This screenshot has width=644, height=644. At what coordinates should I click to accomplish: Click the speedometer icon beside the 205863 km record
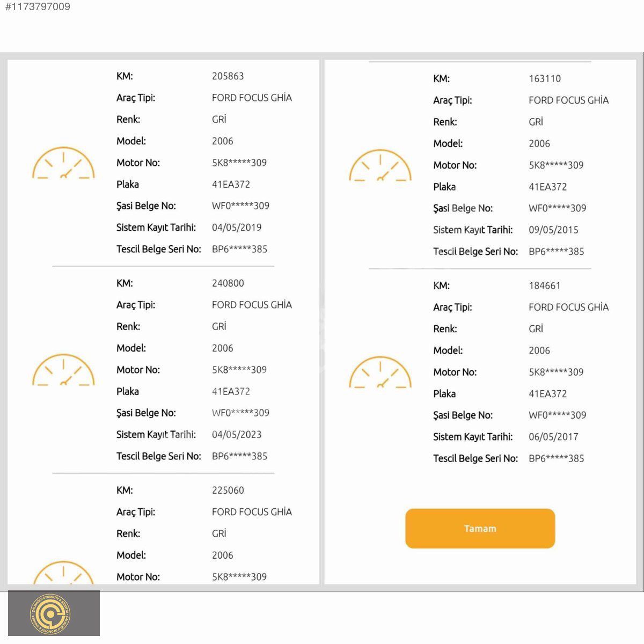click(63, 163)
